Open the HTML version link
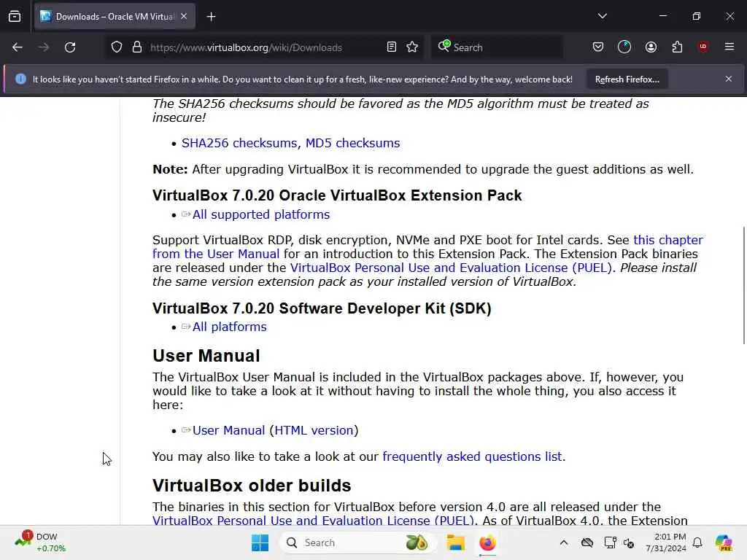Viewport: 747px width, 560px height. point(314,430)
